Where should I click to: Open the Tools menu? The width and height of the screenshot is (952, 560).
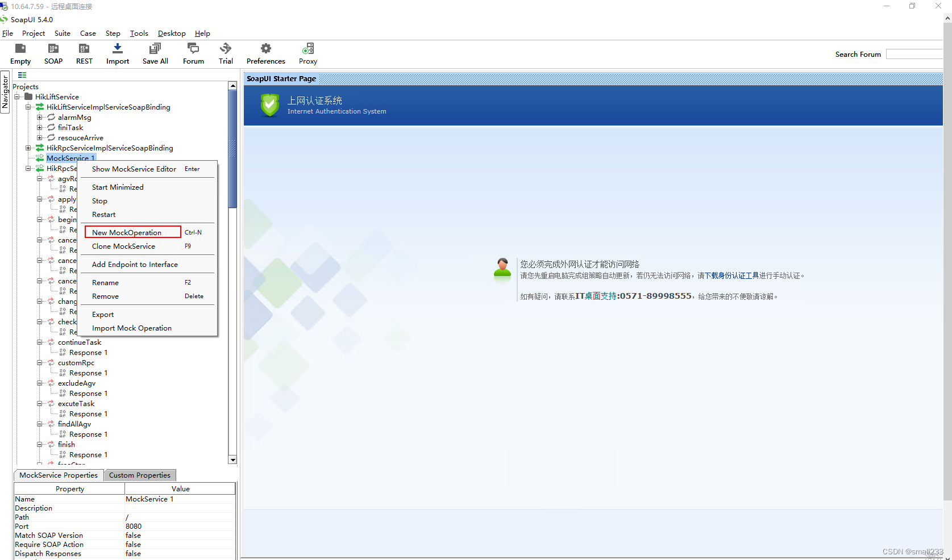pos(139,34)
